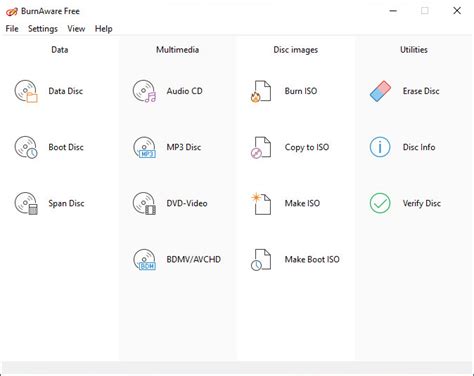Image resolution: width=474 pixels, height=376 pixels.
Task: Open the File menu
Action: 12,29
